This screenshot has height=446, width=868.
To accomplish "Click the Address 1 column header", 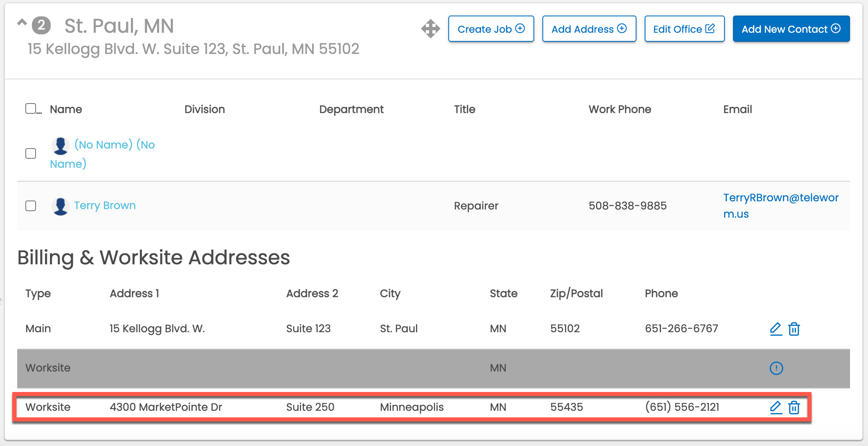I will pos(135,293).
